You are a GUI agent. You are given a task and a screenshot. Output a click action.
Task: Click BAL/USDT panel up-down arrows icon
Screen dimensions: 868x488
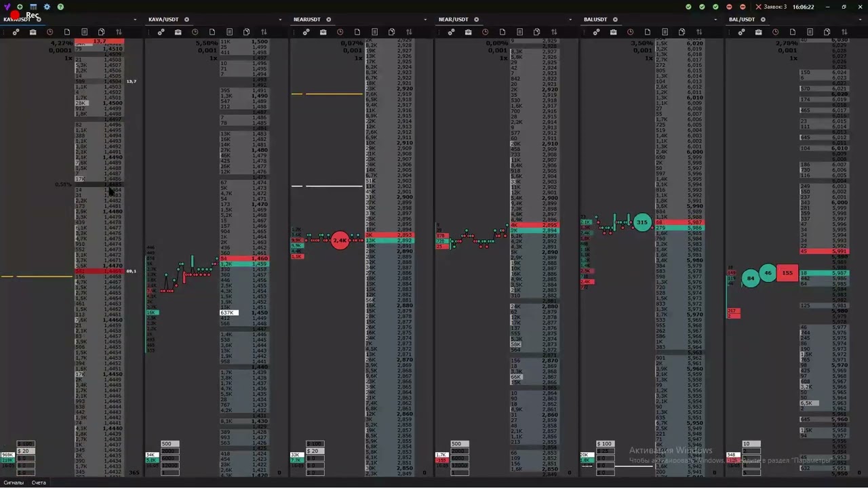coord(844,32)
